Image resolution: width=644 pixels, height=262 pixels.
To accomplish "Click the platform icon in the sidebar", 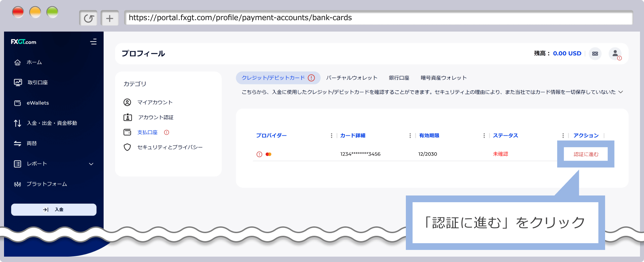I will (18, 184).
